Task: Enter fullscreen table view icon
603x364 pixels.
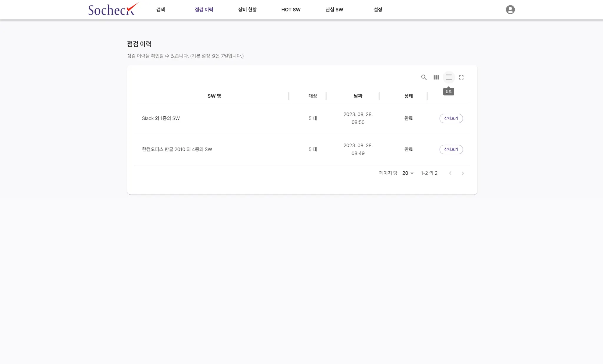Action: (461, 77)
